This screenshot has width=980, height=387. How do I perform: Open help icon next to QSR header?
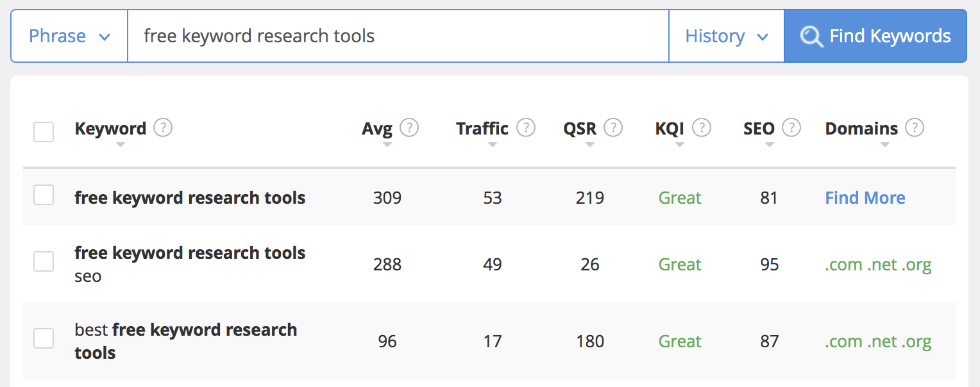coord(613,128)
